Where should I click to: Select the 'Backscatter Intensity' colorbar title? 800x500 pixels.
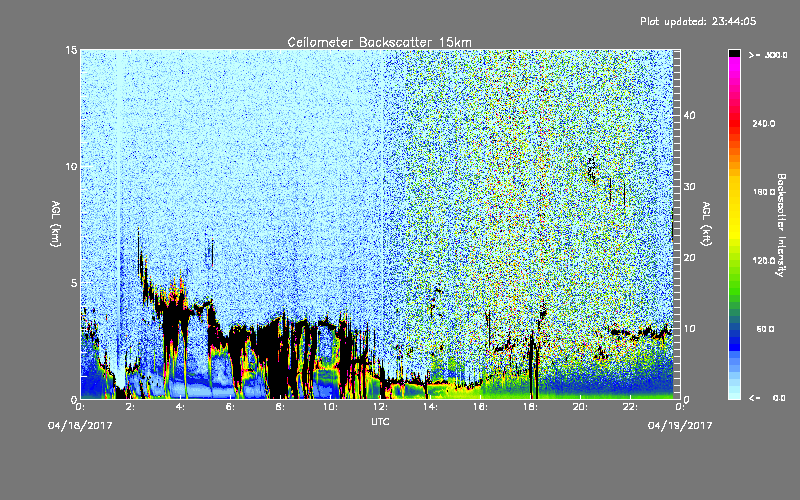coord(781,225)
